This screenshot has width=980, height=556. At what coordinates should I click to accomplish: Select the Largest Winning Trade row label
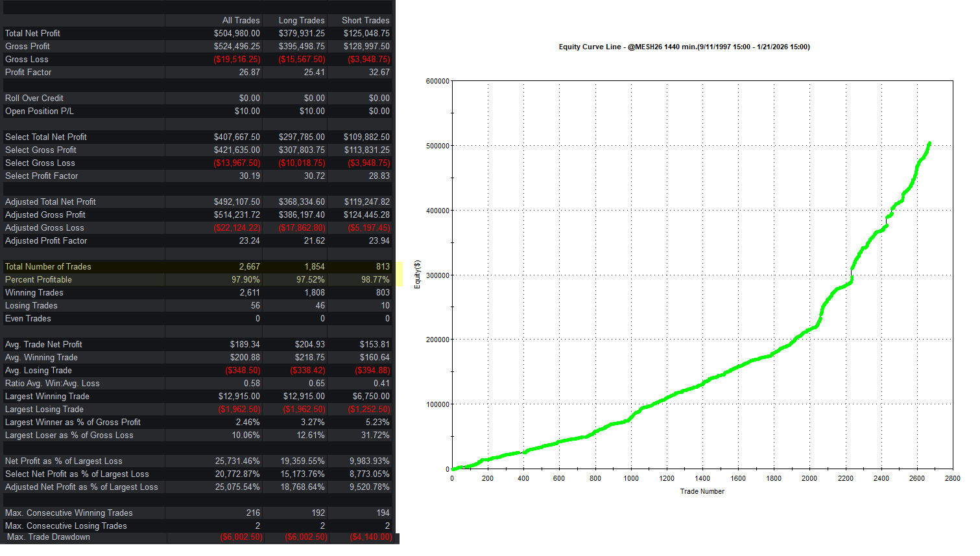click(x=47, y=396)
